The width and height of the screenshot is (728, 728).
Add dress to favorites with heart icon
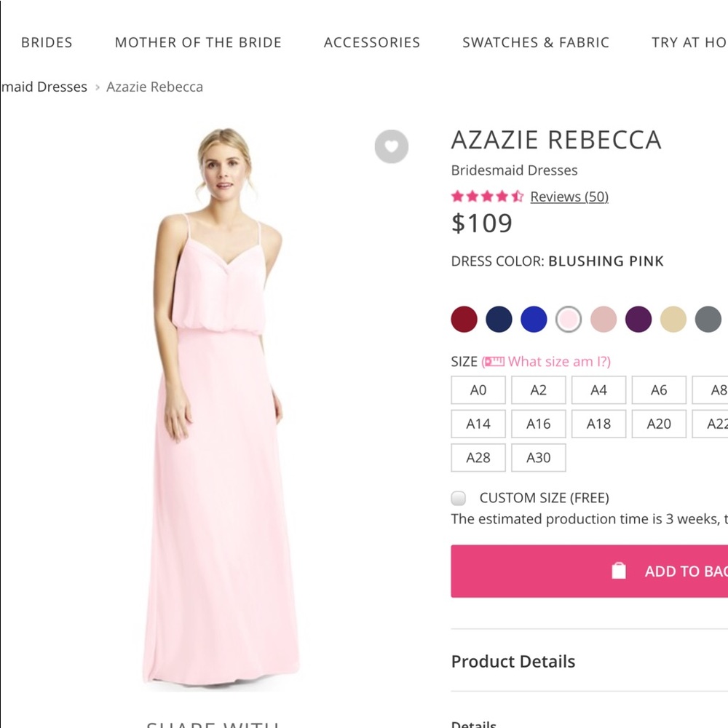coord(392,147)
